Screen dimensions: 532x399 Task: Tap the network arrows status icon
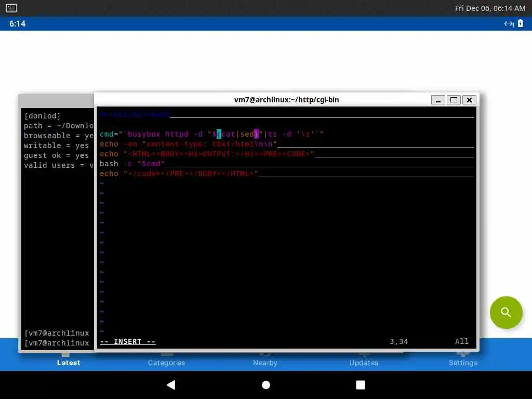(509, 23)
